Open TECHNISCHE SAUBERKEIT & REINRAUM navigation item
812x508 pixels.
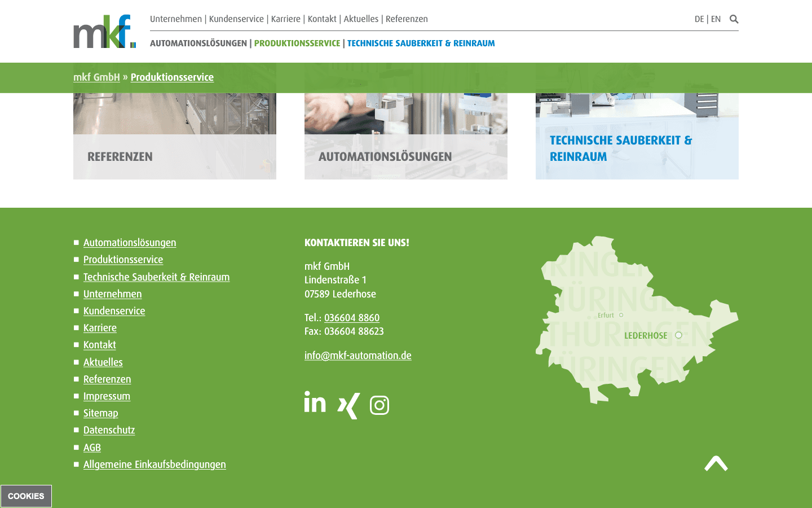(421, 43)
